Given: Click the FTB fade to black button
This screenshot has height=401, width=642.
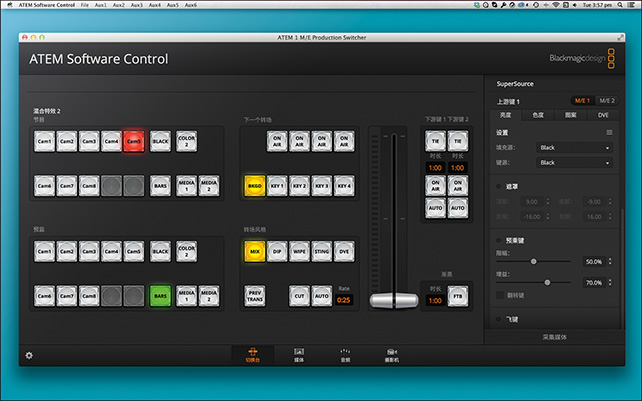Looking at the screenshot, I should pyautogui.click(x=457, y=296).
